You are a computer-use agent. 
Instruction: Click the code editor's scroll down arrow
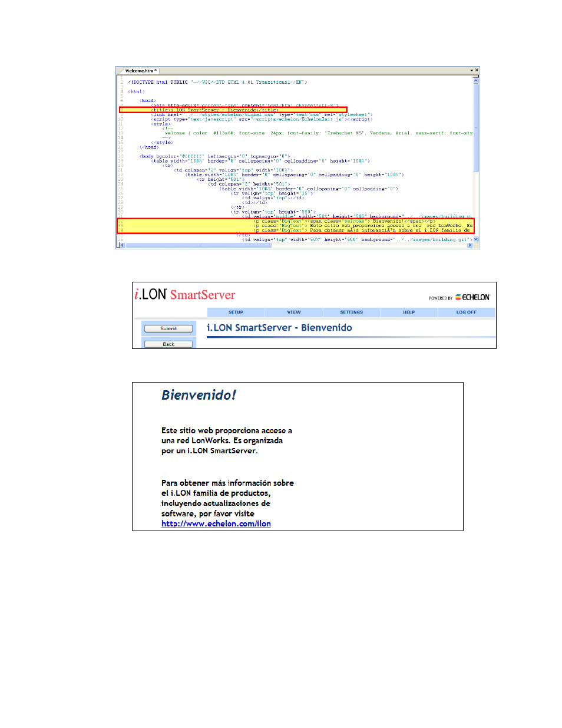click(476, 239)
